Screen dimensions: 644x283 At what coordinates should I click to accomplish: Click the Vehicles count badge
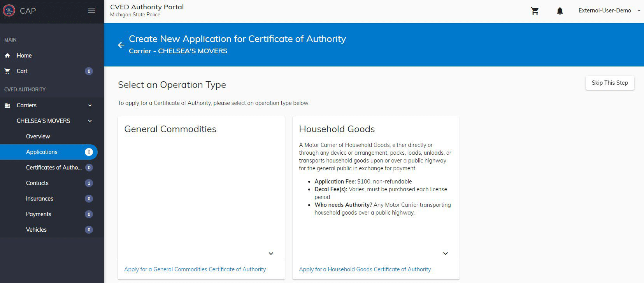tap(89, 230)
